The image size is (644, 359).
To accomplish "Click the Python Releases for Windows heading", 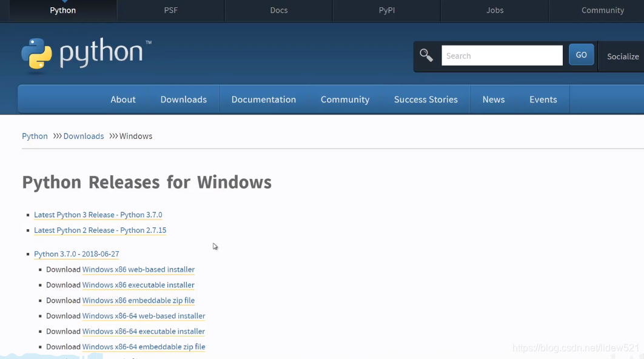I will tap(147, 183).
